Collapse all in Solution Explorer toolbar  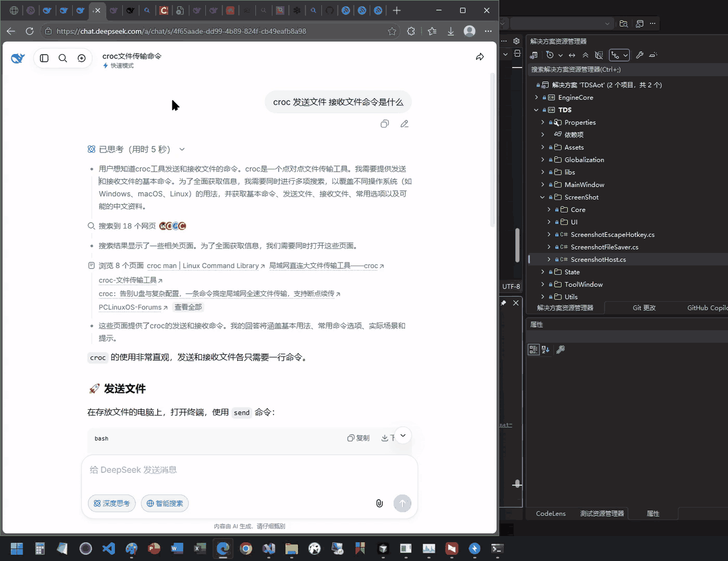[x=585, y=55]
